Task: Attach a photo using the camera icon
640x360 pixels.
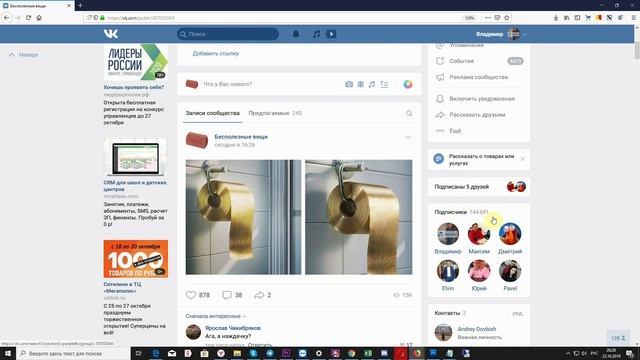Action: [x=349, y=84]
